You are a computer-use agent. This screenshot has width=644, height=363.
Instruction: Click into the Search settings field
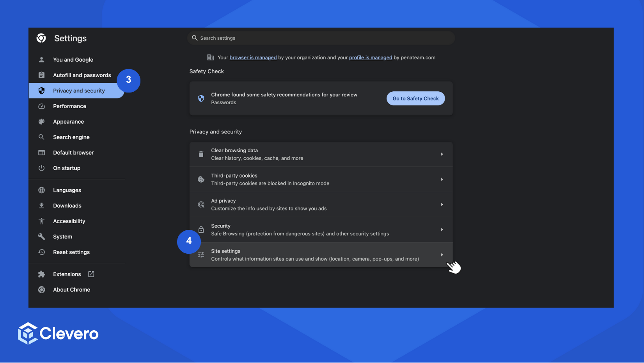(x=321, y=38)
